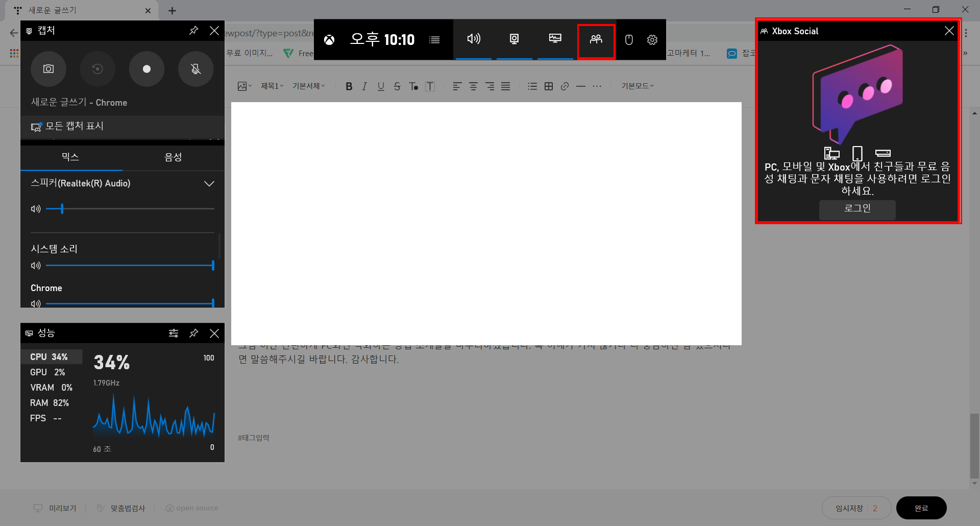The image size is (980, 526).
Task: Switch to the 음성 tab
Action: [174, 157]
